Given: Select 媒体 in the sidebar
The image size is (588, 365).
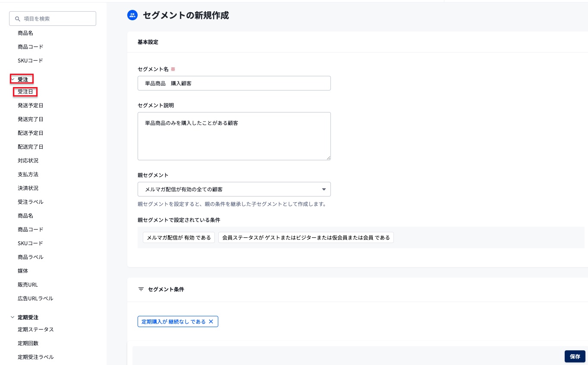Looking at the screenshot, I should [x=23, y=271].
